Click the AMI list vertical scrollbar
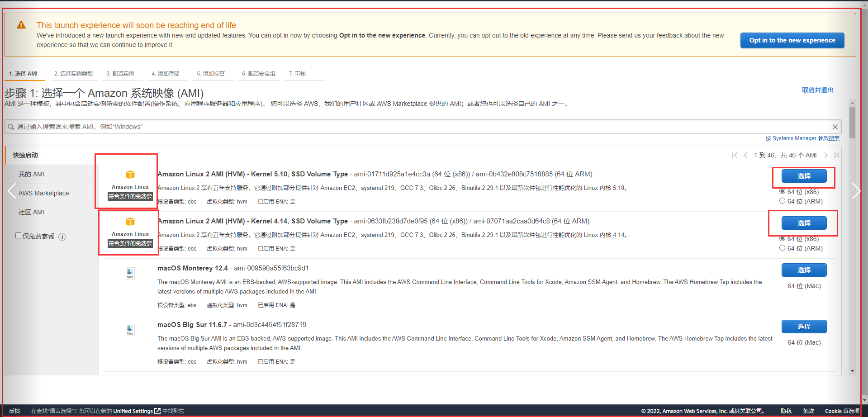The height and width of the screenshot is (417, 868). [x=852, y=122]
